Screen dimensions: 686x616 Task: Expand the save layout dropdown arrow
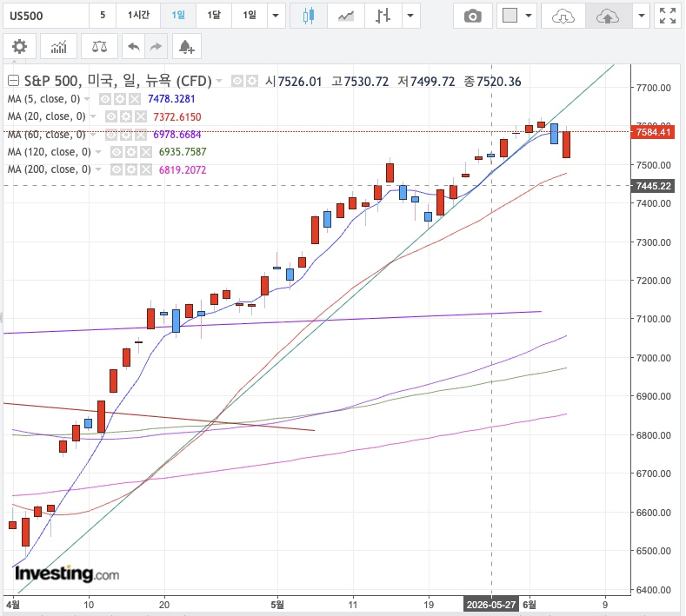(642, 17)
